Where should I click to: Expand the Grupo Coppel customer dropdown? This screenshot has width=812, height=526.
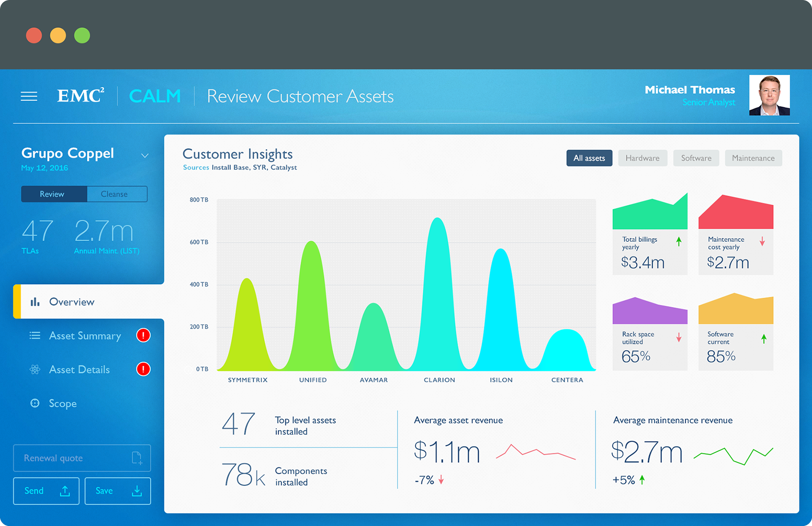click(x=145, y=156)
